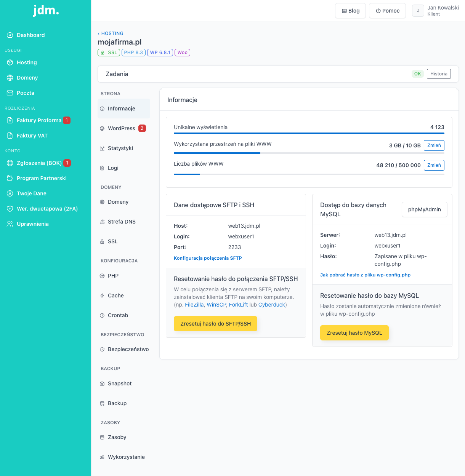Viewport: 465px width, 476px height.
Task: Open Program Partnerski piggy bank icon
Action: point(10,178)
